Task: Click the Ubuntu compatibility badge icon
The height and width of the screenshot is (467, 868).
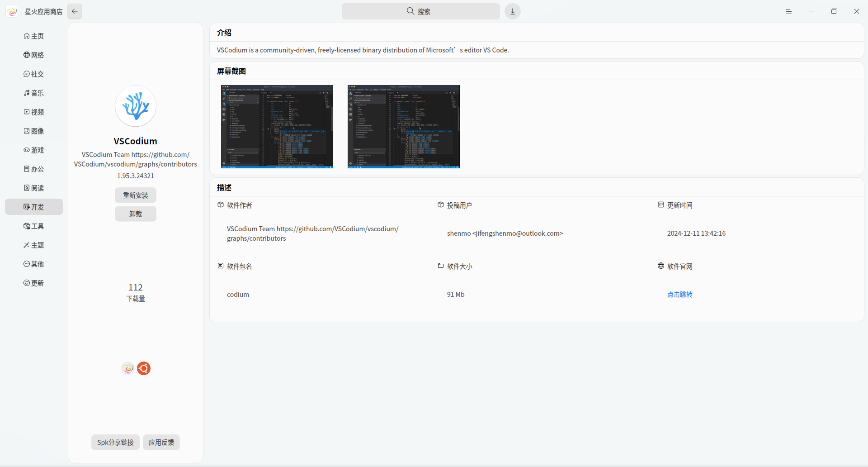Action: click(144, 368)
